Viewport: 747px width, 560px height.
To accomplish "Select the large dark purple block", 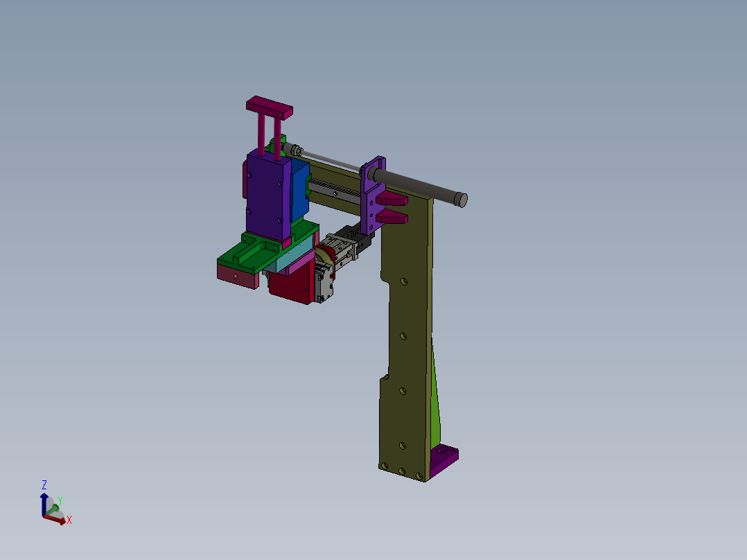I will click(x=267, y=196).
